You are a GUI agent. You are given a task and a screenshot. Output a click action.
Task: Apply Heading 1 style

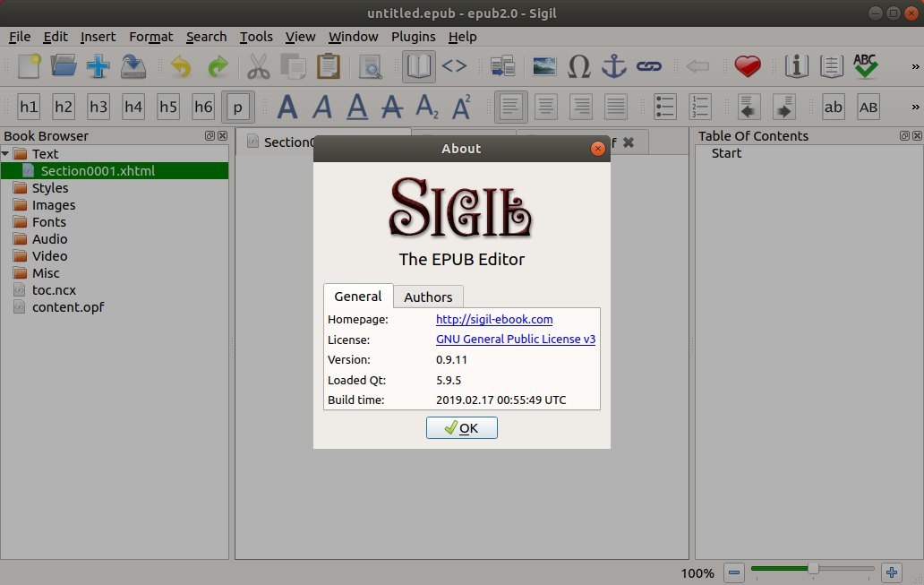29,107
